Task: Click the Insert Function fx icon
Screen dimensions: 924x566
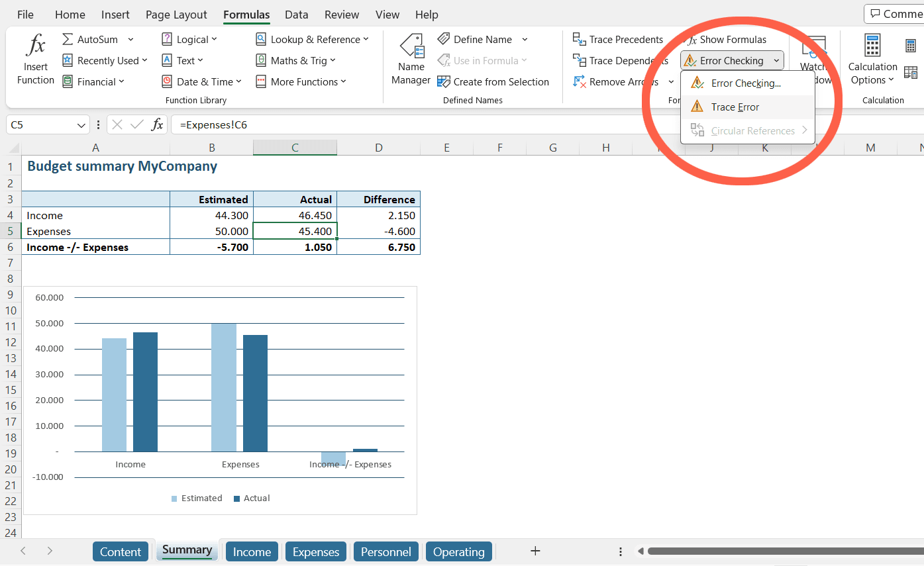Action: [x=35, y=46]
